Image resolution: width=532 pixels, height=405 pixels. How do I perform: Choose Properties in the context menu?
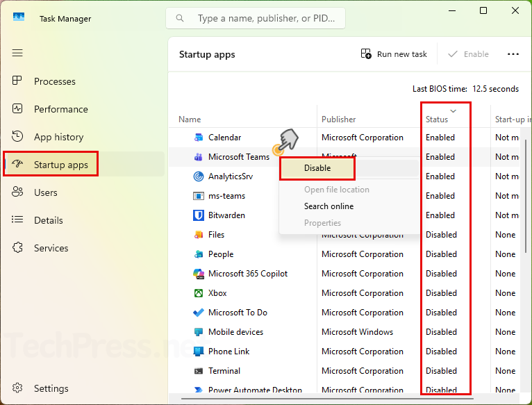click(322, 223)
